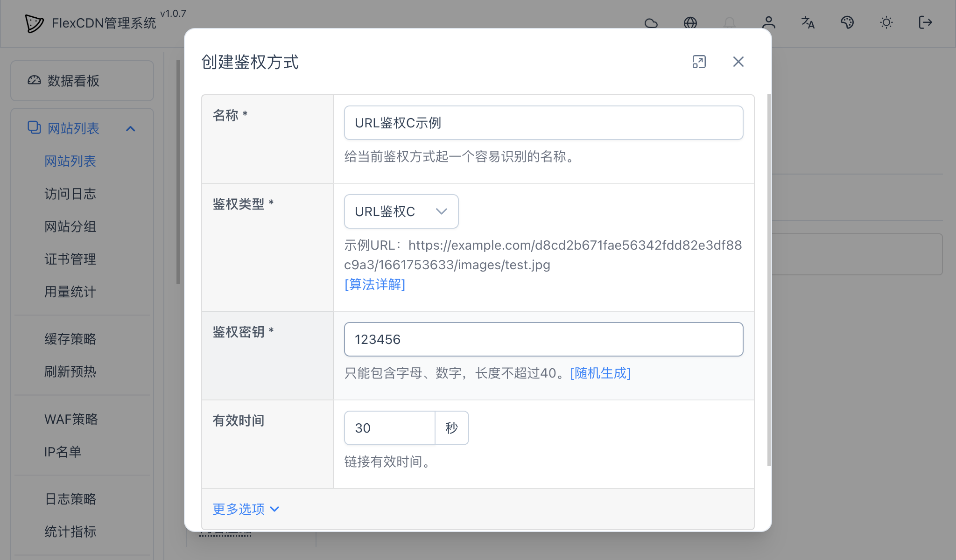This screenshot has height=560, width=956.
Task: Expand dialog with the fullscreen icon
Action: coord(699,62)
